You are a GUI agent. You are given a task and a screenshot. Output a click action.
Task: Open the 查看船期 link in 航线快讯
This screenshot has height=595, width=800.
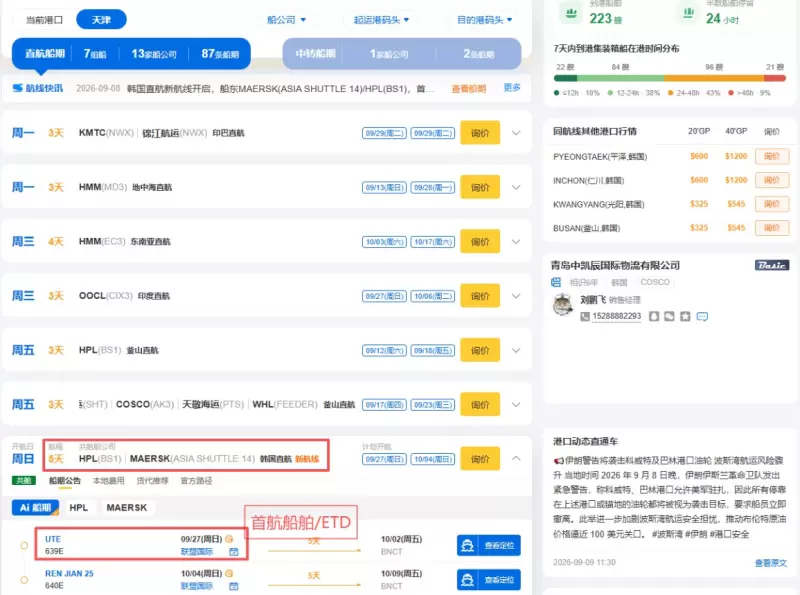pyautogui.click(x=468, y=89)
